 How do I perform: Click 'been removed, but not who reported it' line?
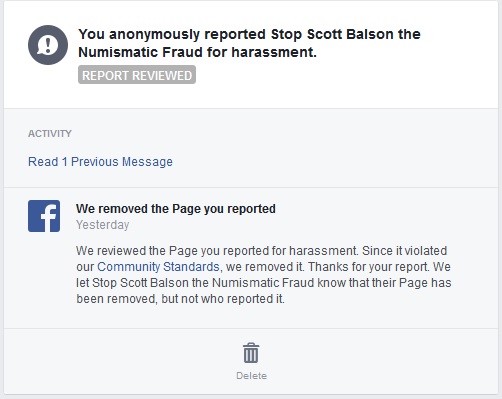pyautogui.click(x=180, y=299)
